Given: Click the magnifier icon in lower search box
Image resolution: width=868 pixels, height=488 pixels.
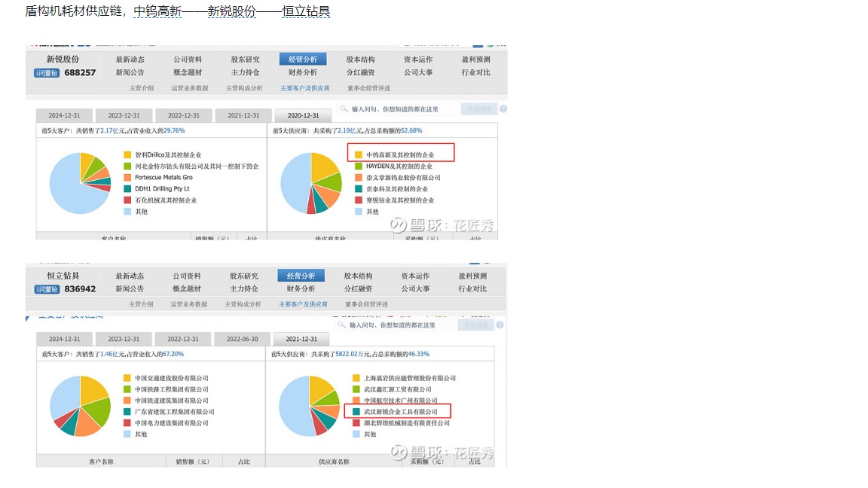Looking at the screenshot, I should click(341, 325).
